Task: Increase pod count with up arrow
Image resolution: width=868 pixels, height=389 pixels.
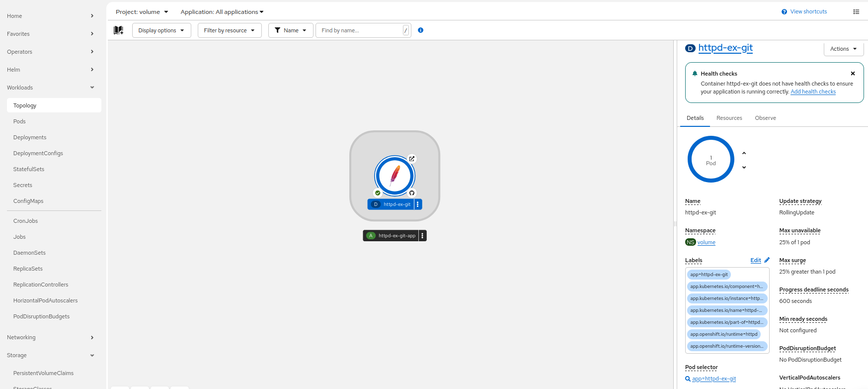Action: click(744, 153)
